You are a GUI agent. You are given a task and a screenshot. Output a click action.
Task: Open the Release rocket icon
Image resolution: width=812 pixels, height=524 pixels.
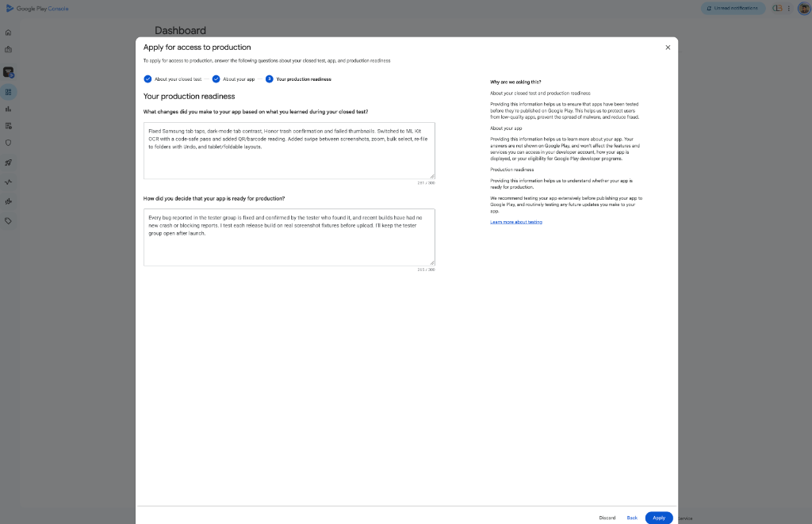pos(8,163)
